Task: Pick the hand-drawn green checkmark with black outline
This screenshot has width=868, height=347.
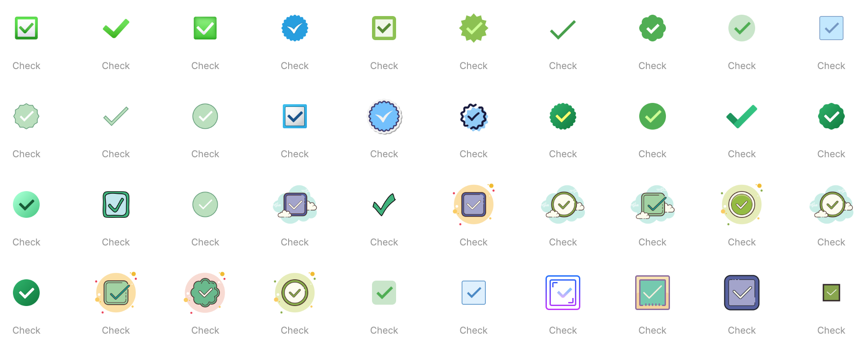Action: point(384,204)
